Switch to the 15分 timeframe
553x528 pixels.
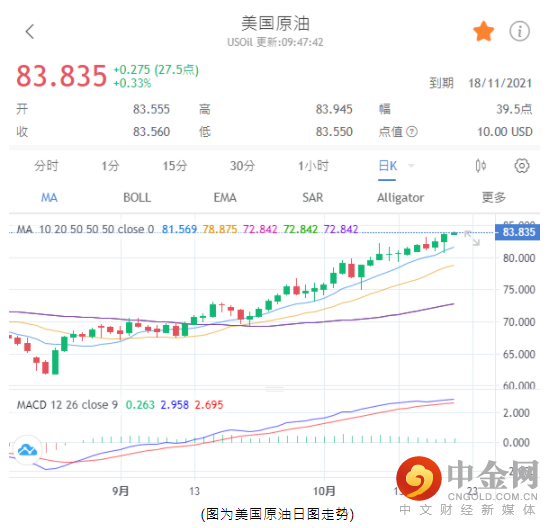(x=175, y=165)
